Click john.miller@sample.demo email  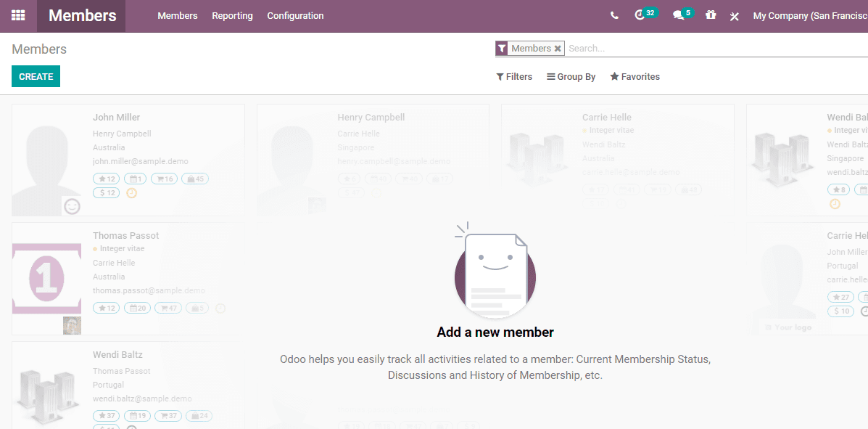(x=141, y=161)
